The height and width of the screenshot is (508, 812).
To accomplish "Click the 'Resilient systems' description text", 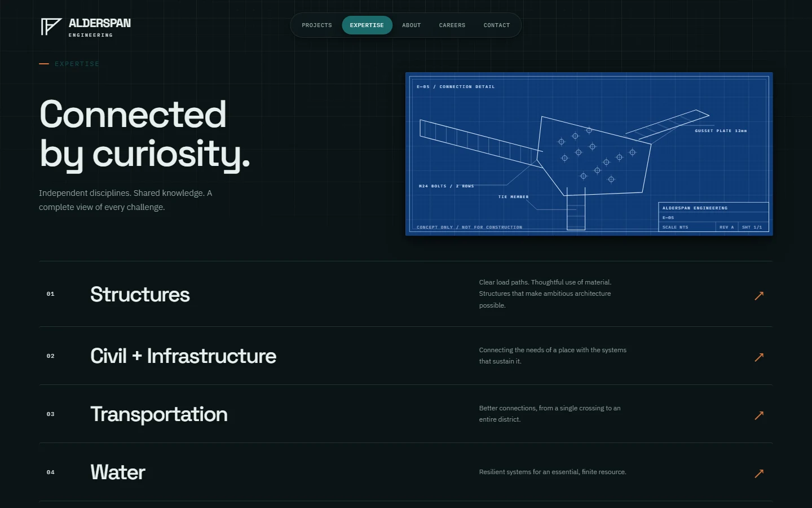I will point(553,472).
